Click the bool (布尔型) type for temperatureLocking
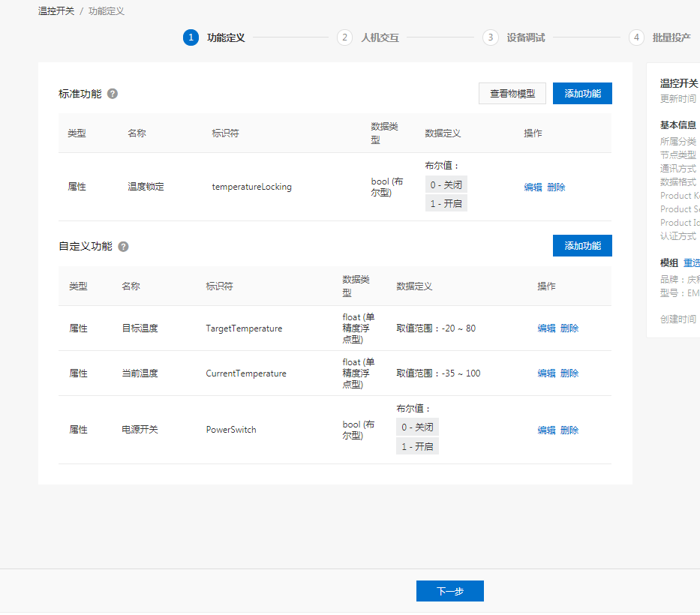This screenshot has width=700, height=615. pyautogui.click(x=387, y=187)
